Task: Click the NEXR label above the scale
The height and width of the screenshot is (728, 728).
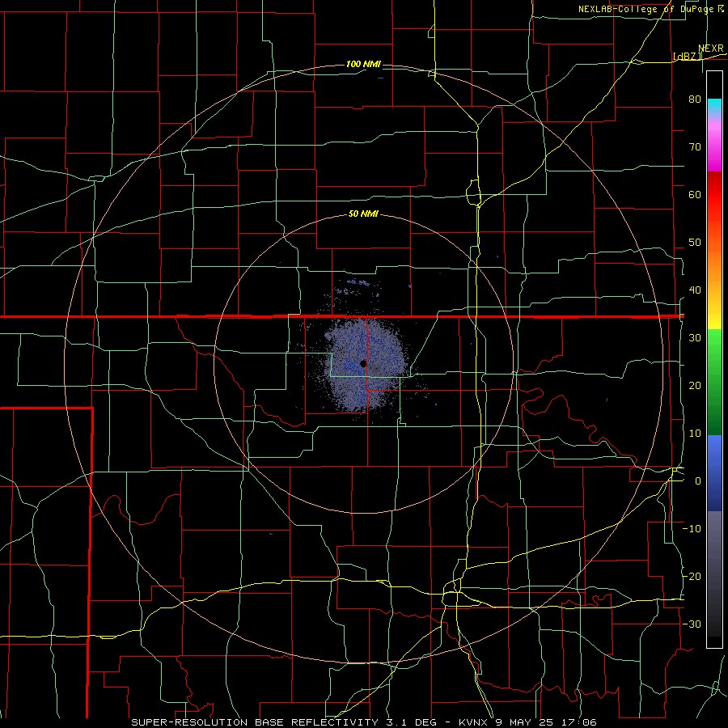Action: point(710,49)
